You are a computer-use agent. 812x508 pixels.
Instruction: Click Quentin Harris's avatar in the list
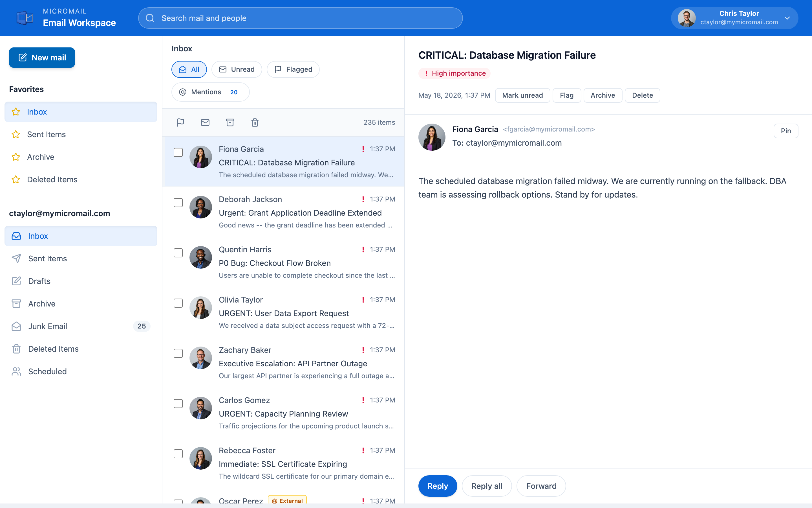tap(201, 257)
